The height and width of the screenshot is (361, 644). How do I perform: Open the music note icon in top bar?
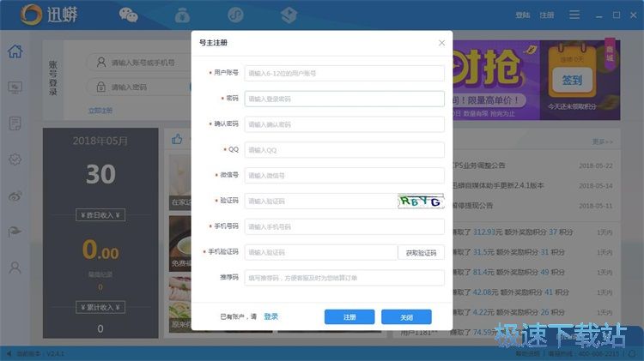[x=236, y=15]
